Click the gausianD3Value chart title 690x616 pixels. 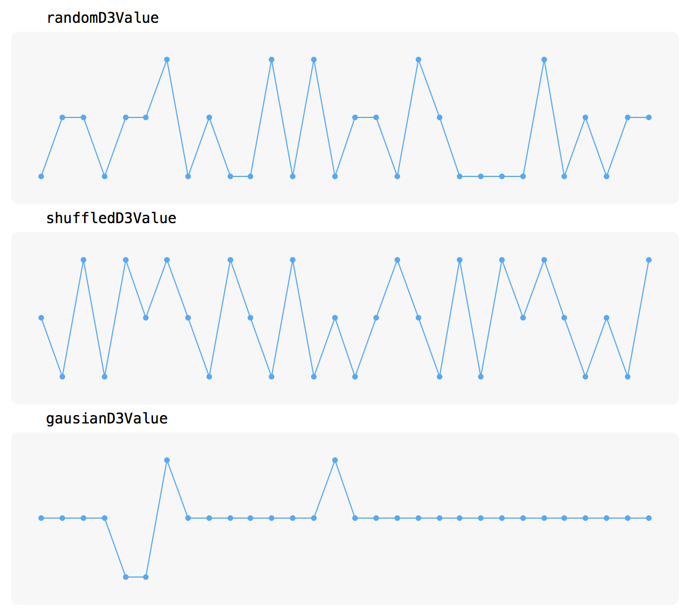(107, 418)
